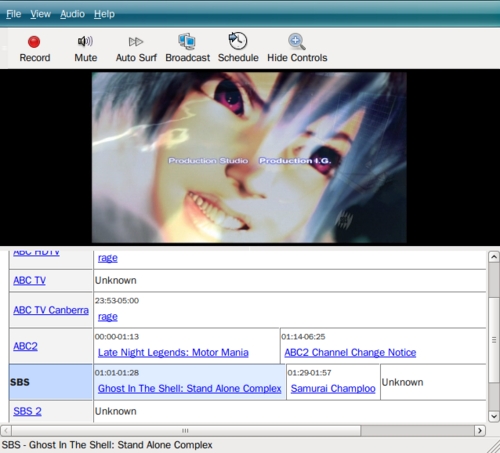
Task: Open Broadcast using the monitors icon
Action: point(187,41)
